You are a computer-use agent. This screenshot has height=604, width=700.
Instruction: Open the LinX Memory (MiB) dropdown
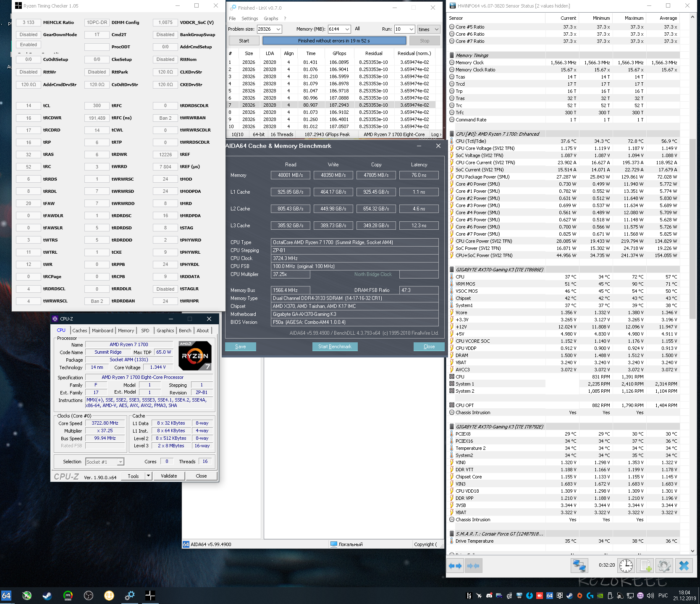pyautogui.click(x=347, y=29)
